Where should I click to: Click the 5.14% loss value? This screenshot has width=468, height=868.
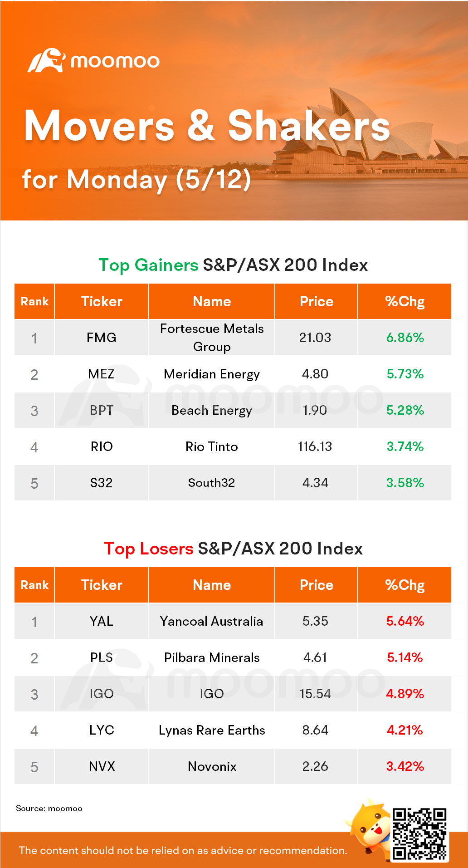(405, 657)
